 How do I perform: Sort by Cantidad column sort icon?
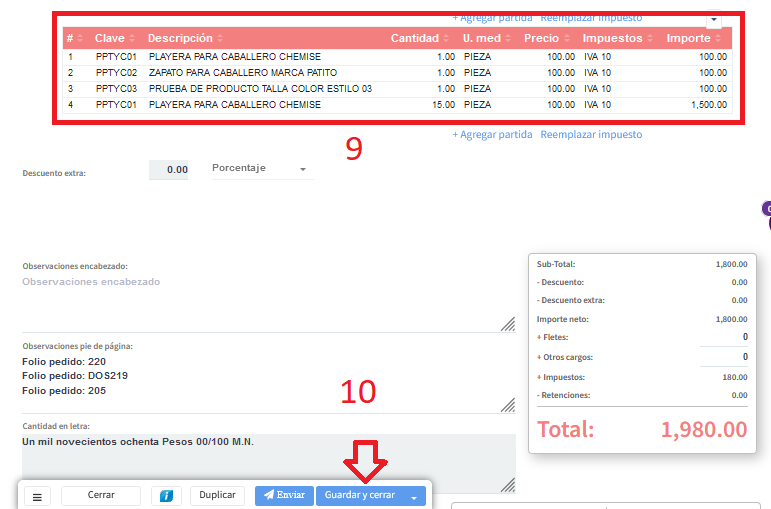click(447, 39)
